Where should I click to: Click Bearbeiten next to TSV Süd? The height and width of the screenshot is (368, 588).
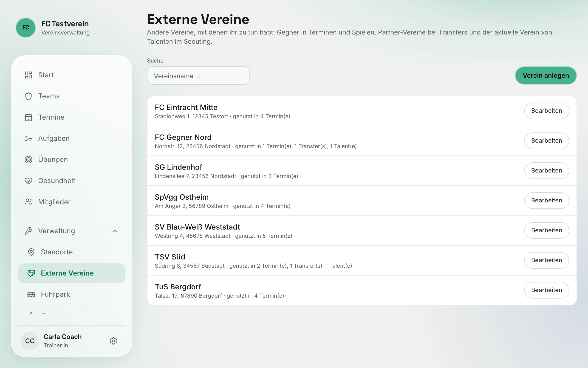546,260
